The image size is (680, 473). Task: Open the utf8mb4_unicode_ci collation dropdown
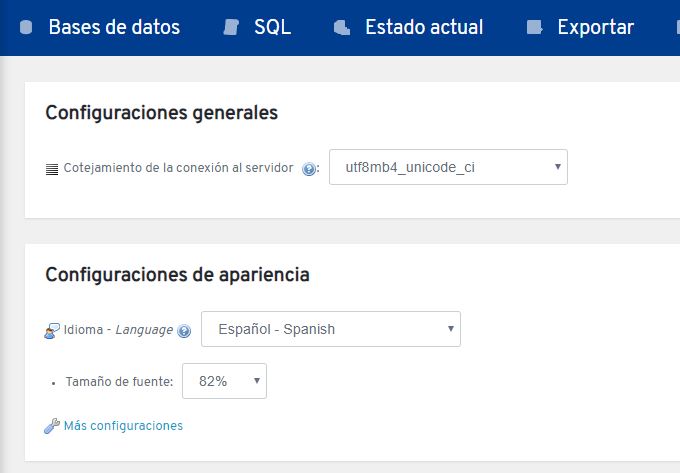[448, 167]
